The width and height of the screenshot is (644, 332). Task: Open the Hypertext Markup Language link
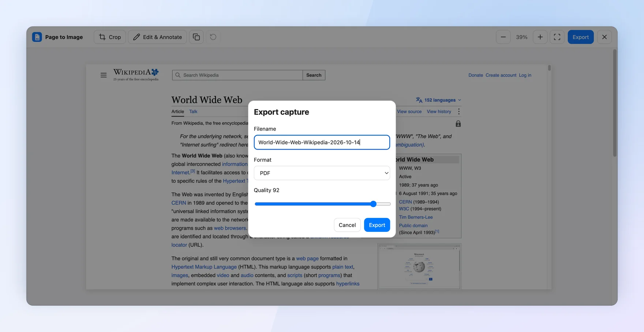[204, 267]
